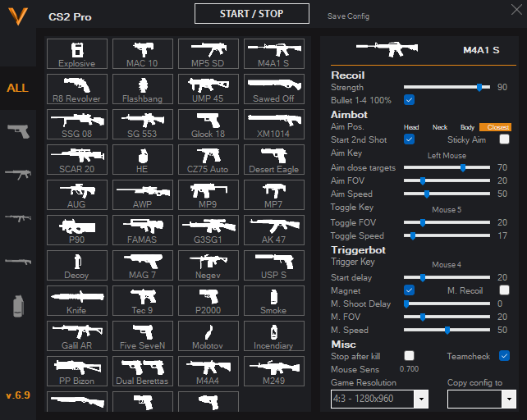Set Aim Pos. to Closest
The width and height of the screenshot is (527, 420).
pyautogui.click(x=496, y=127)
